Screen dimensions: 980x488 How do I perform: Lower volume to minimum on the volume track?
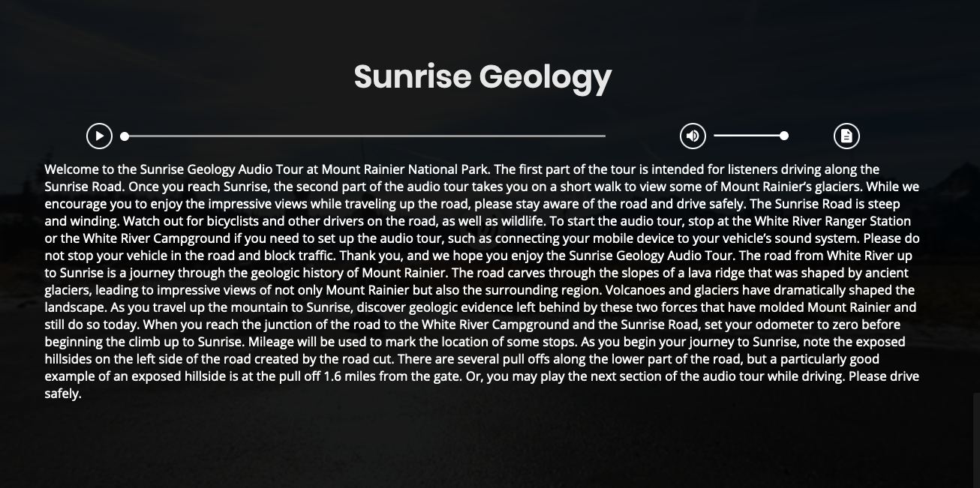(715, 136)
